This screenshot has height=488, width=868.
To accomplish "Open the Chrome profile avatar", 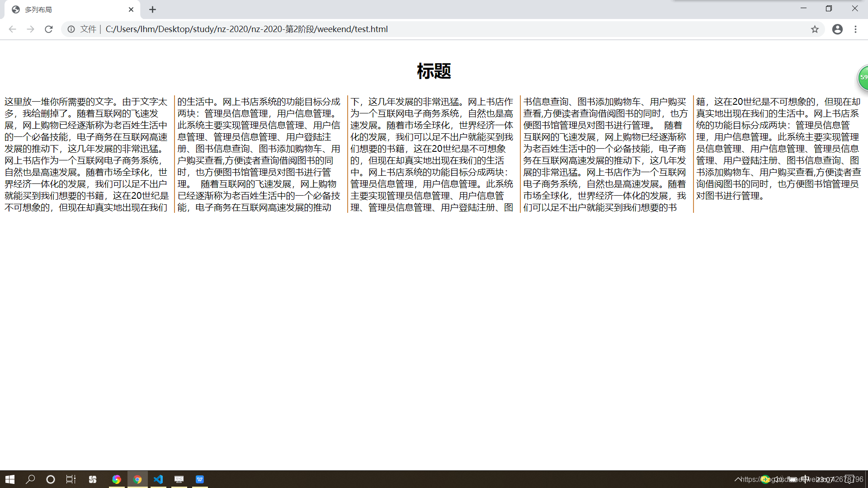I will (838, 29).
